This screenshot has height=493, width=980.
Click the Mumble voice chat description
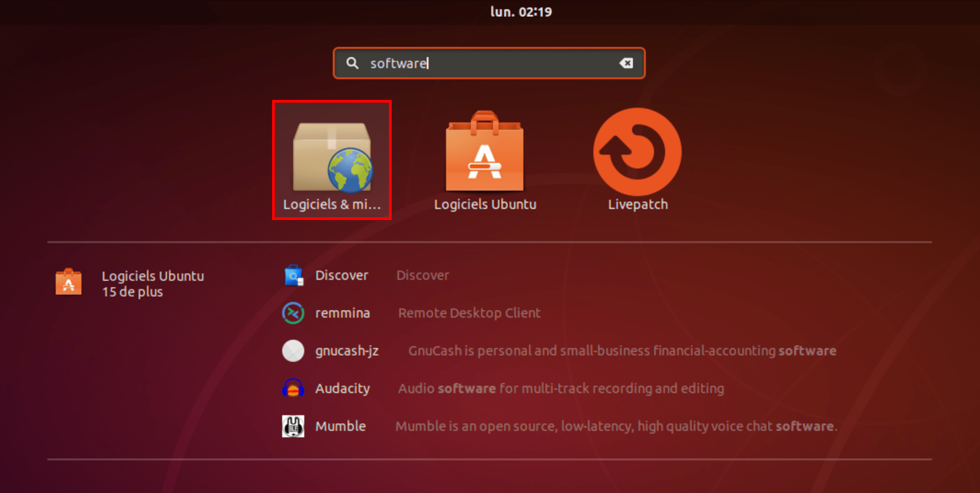coord(616,426)
